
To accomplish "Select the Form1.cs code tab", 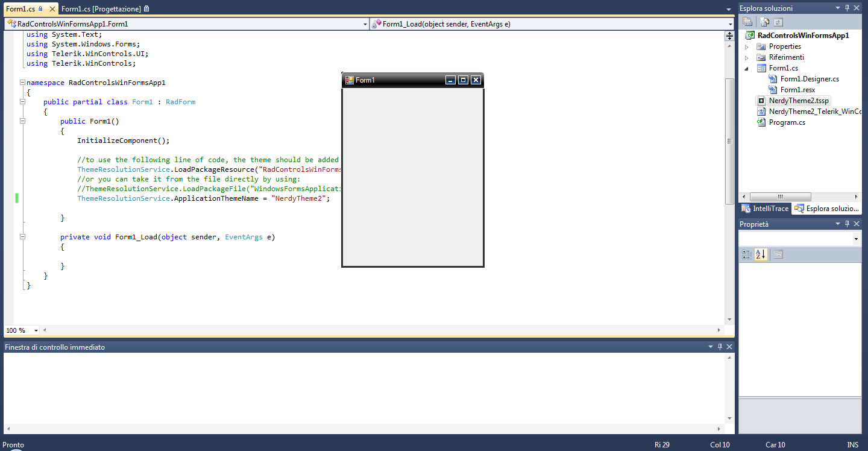I will 20,9.
